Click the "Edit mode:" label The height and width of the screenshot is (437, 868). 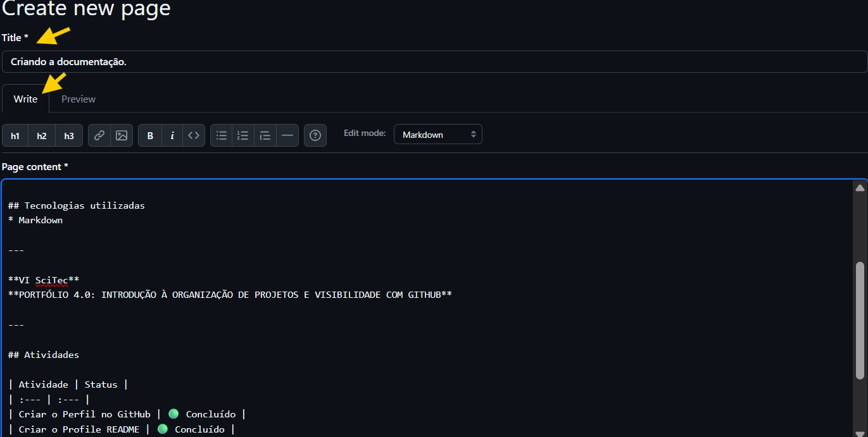click(x=365, y=133)
